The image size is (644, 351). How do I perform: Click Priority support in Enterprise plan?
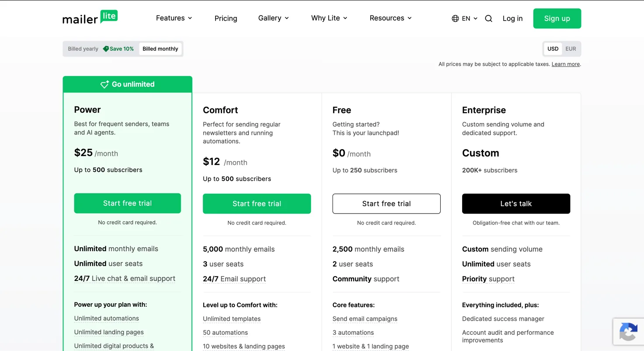click(x=488, y=279)
